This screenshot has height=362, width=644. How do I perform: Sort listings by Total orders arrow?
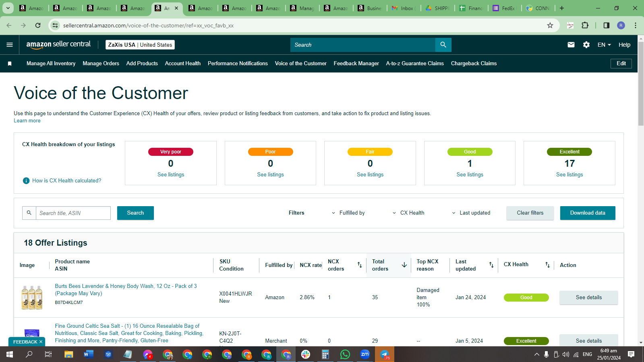tap(404, 265)
